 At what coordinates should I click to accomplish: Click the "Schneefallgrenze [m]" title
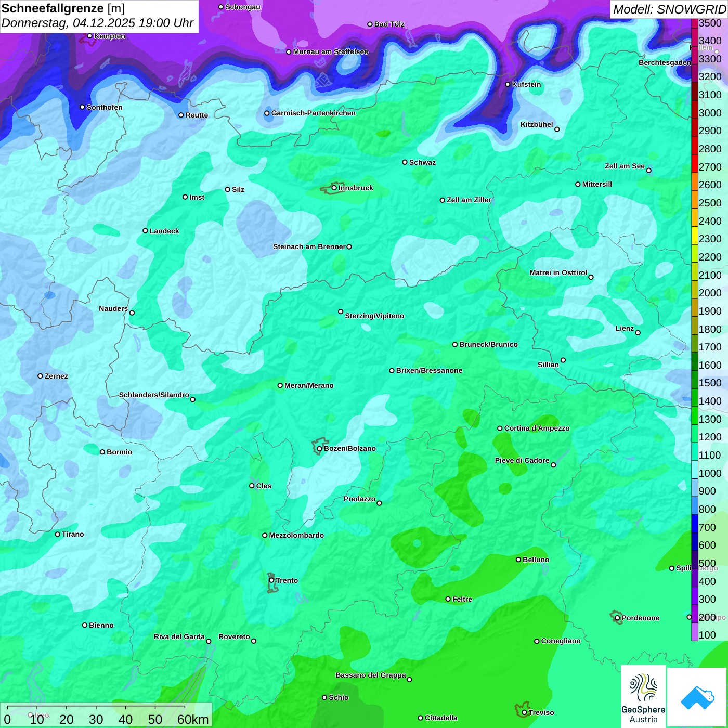pos(63,8)
